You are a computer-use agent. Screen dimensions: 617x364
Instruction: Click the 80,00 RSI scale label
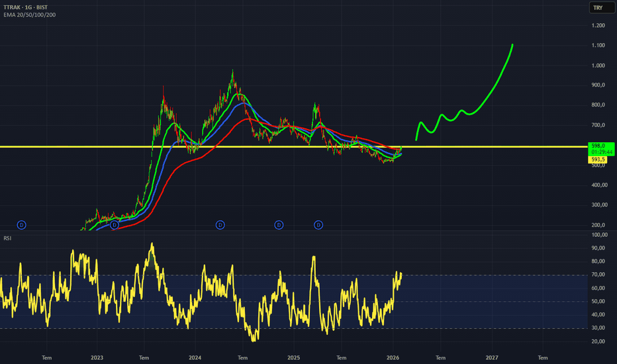pos(598,261)
